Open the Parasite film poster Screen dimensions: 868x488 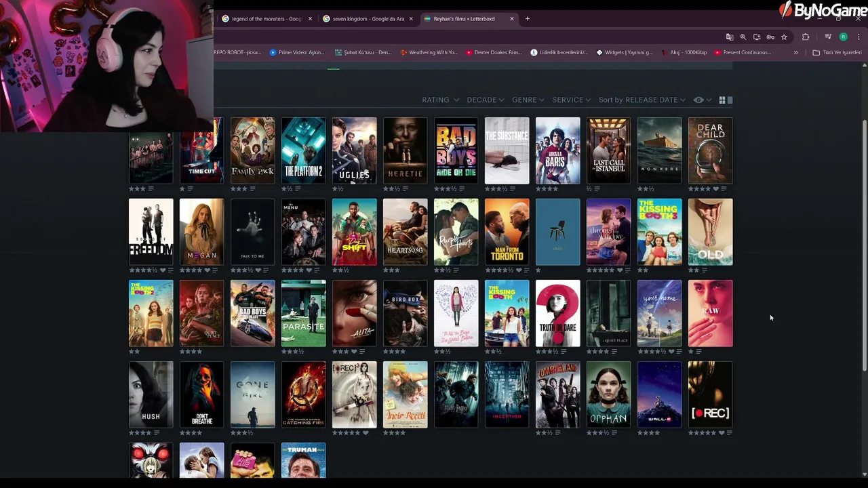tap(303, 313)
